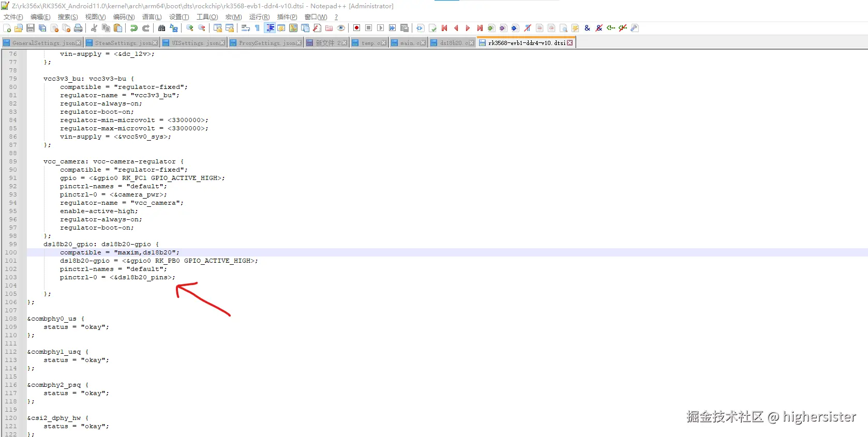Viewport: 868px width, 437px height.
Task: Open the 语言(L) Language menu
Action: tap(152, 17)
